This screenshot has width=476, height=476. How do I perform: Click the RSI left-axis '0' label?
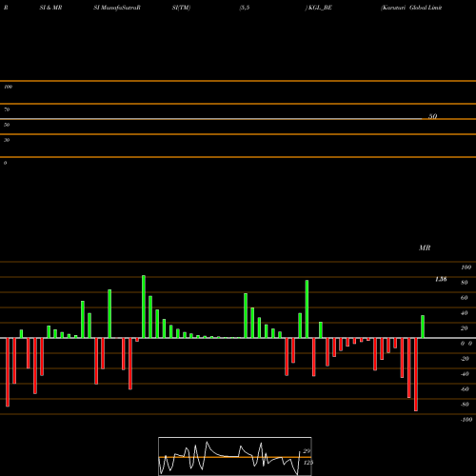click(5, 163)
